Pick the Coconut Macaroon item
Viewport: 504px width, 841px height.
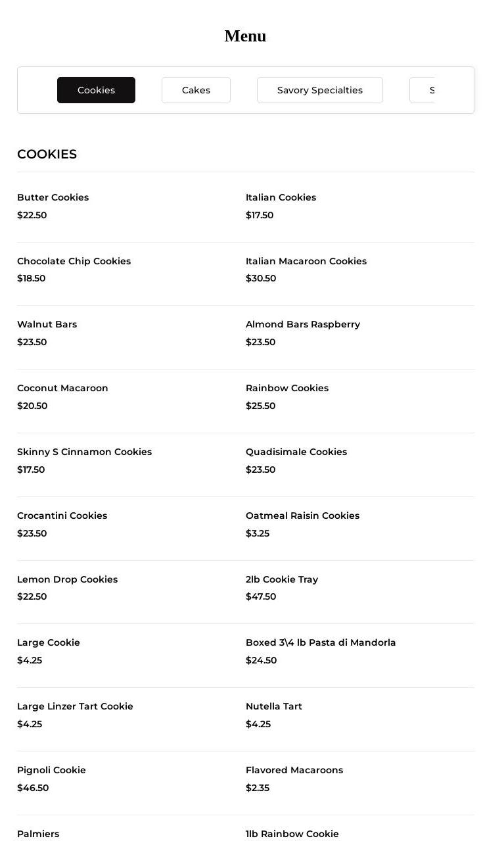coord(62,388)
